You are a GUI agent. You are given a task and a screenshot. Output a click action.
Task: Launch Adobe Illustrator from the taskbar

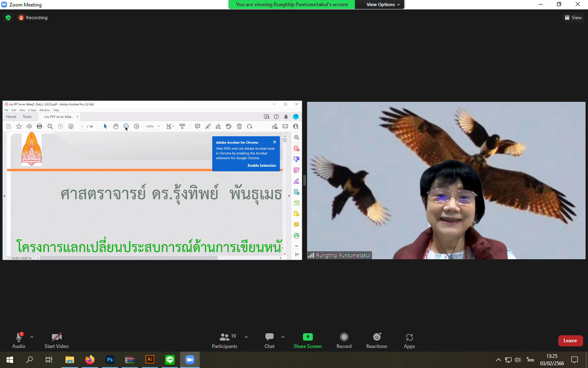click(150, 360)
